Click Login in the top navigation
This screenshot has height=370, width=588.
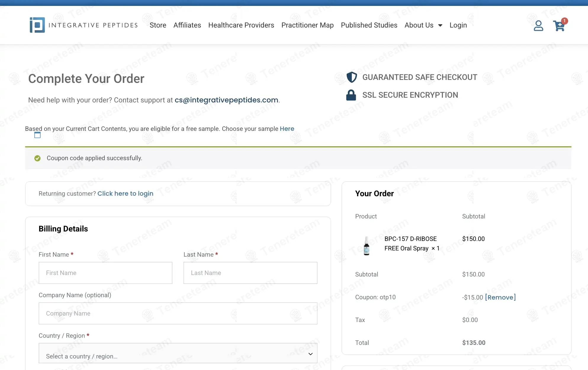pyautogui.click(x=458, y=25)
